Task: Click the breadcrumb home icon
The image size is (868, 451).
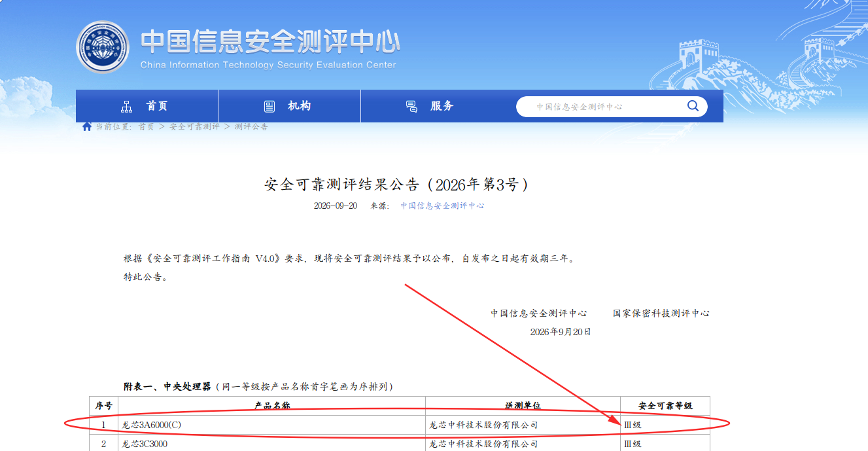Action: pos(86,126)
